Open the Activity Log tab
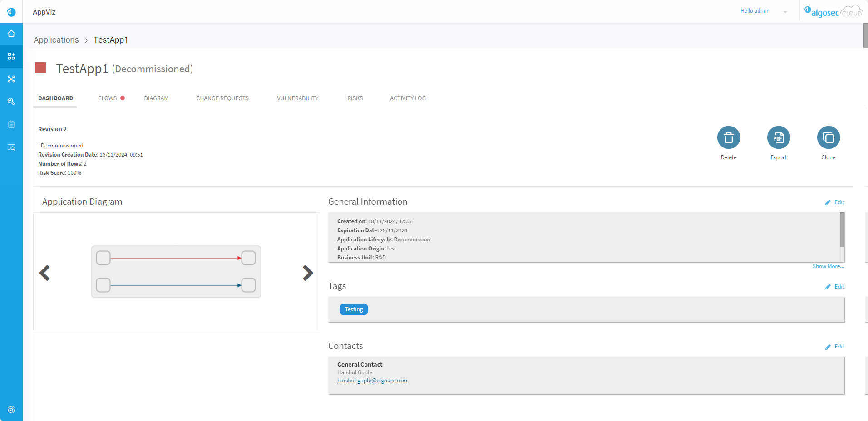 [408, 98]
